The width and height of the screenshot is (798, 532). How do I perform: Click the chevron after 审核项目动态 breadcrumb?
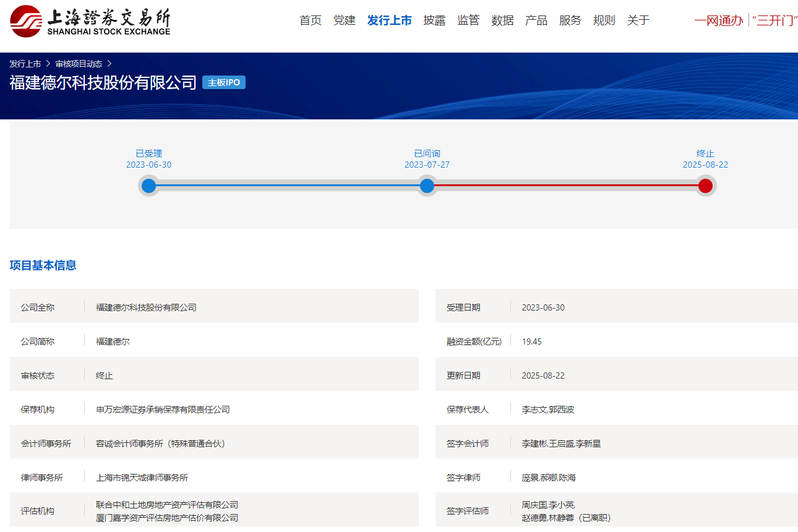tap(110, 63)
